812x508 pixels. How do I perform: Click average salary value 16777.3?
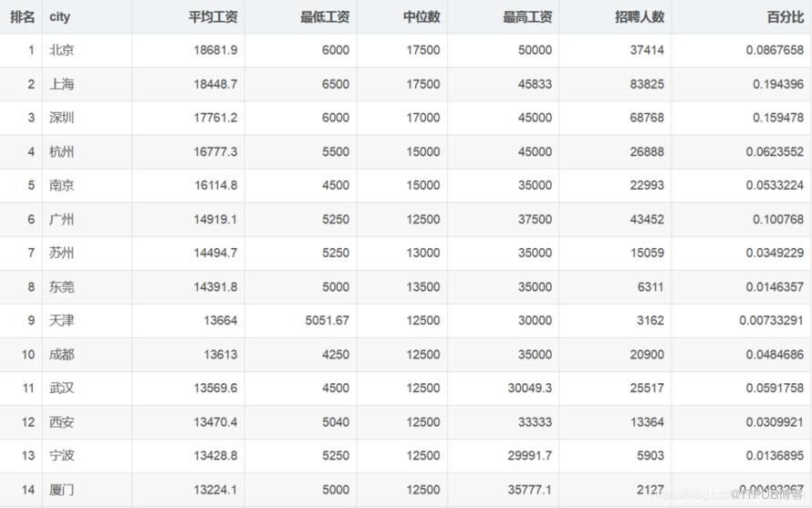pos(215,151)
